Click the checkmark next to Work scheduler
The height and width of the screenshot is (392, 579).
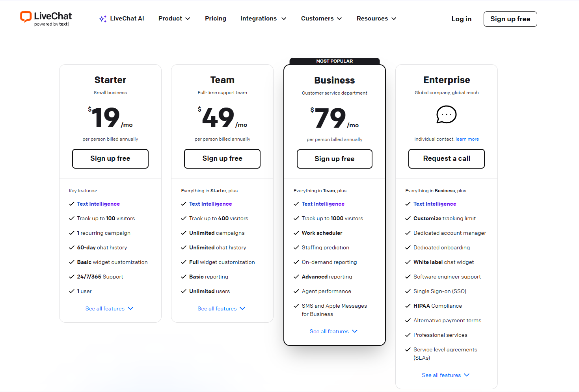296,232
